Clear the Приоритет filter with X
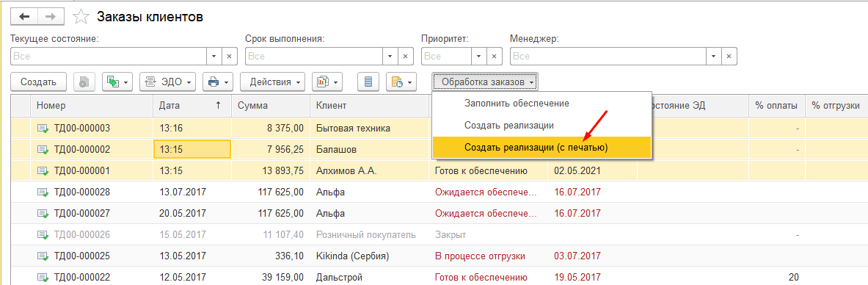Viewport: 868px width, 285px height. tap(495, 57)
